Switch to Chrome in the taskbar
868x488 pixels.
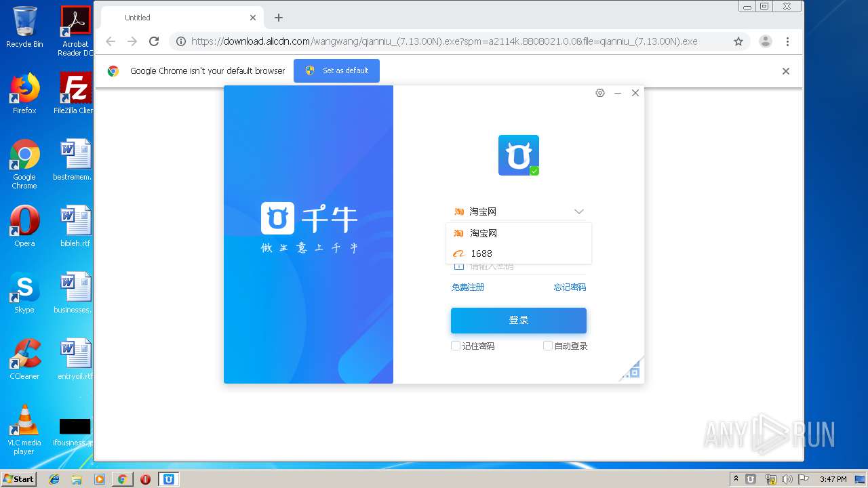pos(122,479)
